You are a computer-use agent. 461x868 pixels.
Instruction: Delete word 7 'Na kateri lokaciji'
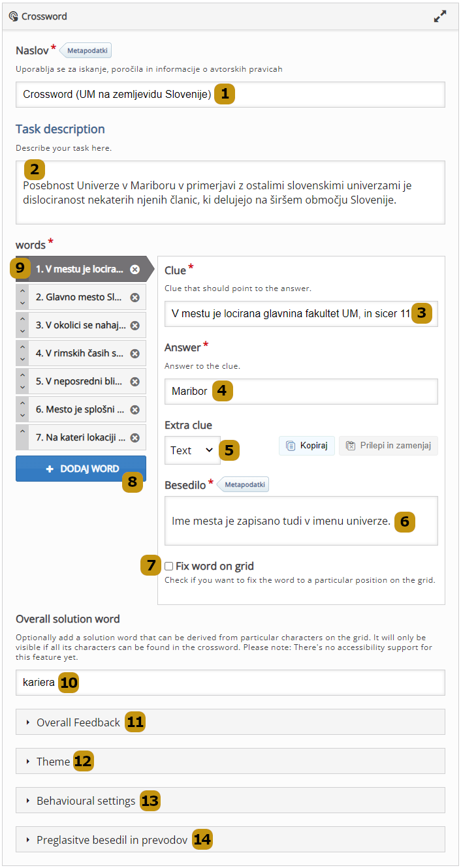click(x=135, y=438)
